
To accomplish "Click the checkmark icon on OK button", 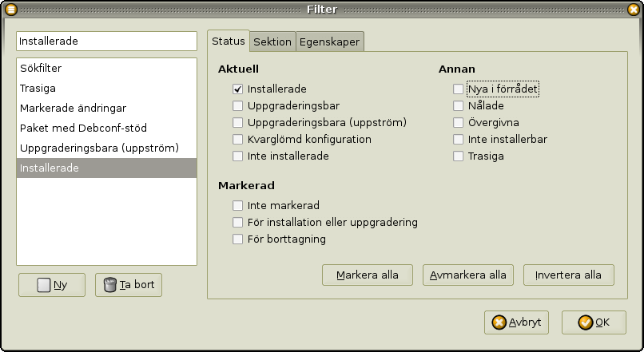I will coord(586,322).
